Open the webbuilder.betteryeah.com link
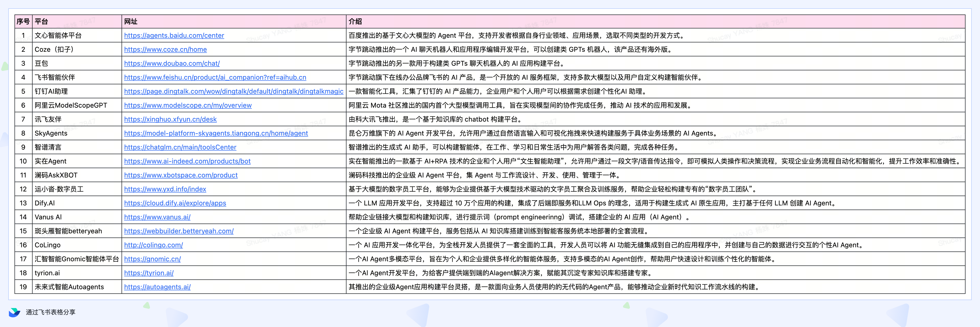 click(x=179, y=231)
